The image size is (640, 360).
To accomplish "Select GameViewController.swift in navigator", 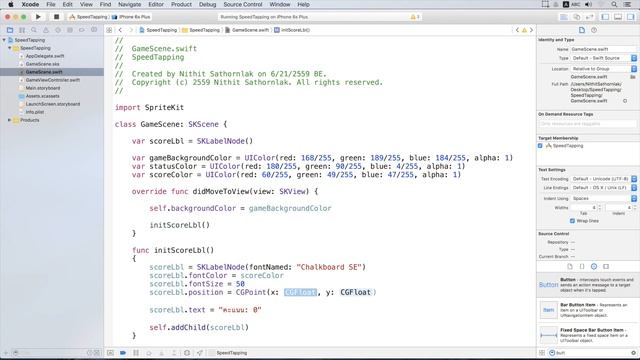I will tap(52, 80).
